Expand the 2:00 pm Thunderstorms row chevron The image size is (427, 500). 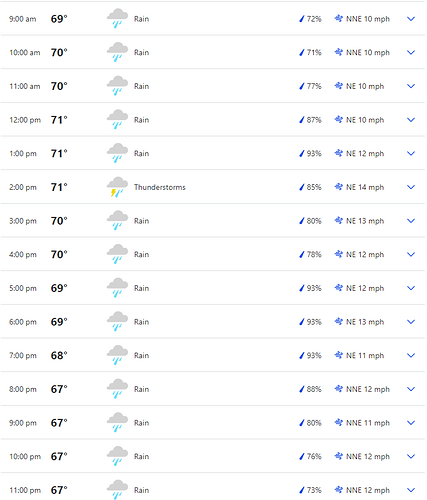411,187
